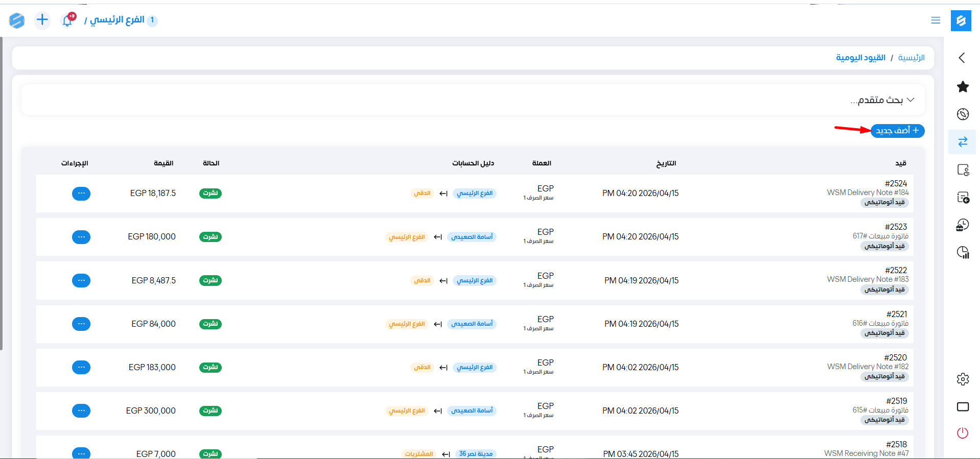This screenshot has height=459, width=980.
Task: Open actions menu for entry #2521
Action: click(x=81, y=324)
